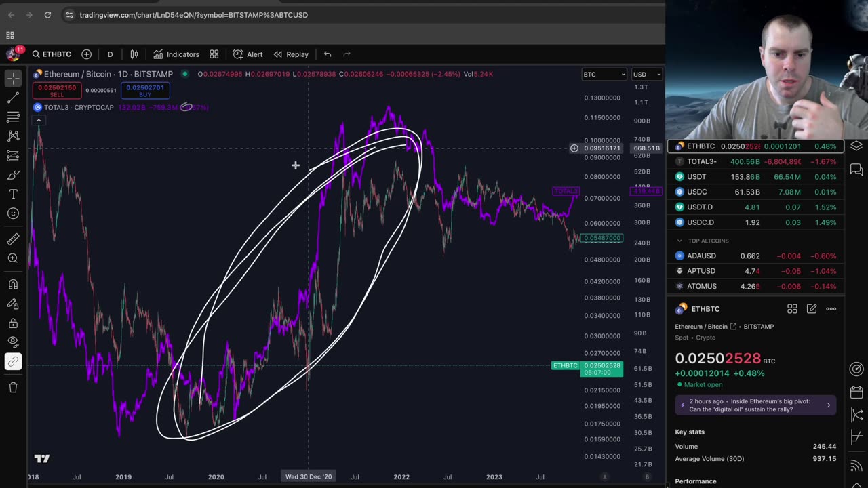The width and height of the screenshot is (868, 488).
Task: Select USDC.D row in watchlist
Action: [755, 222]
